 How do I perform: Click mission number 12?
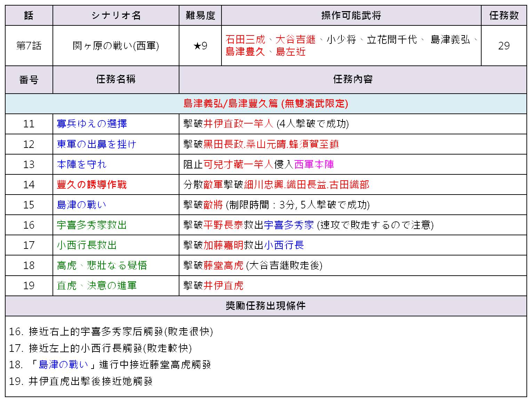29,144
